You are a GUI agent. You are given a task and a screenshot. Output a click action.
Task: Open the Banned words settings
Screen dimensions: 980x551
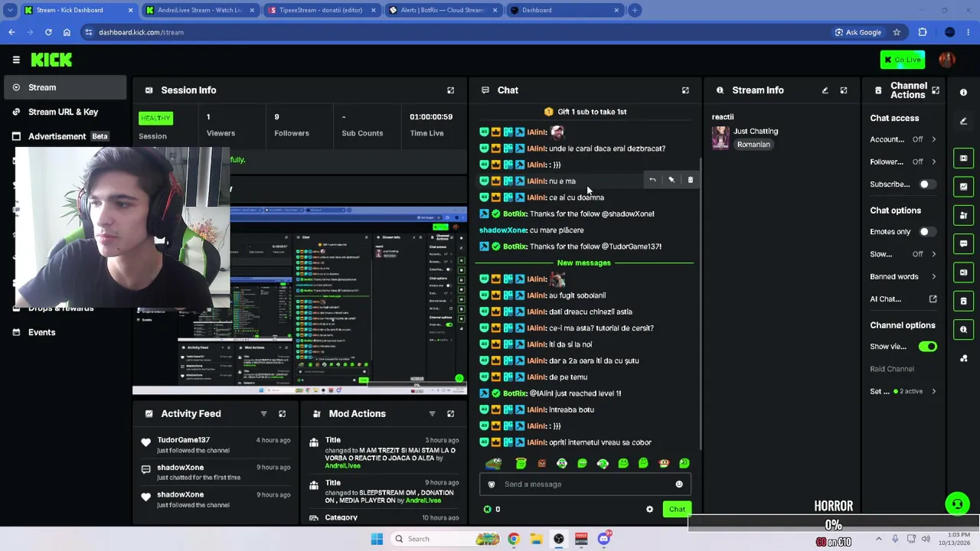(x=903, y=276)
